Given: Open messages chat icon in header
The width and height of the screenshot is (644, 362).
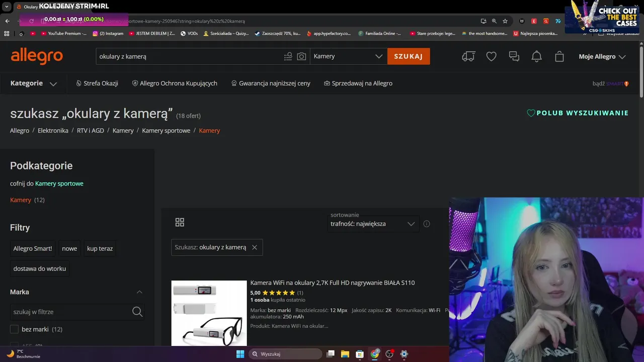Looking at the screenshot, I should [514, 56].
